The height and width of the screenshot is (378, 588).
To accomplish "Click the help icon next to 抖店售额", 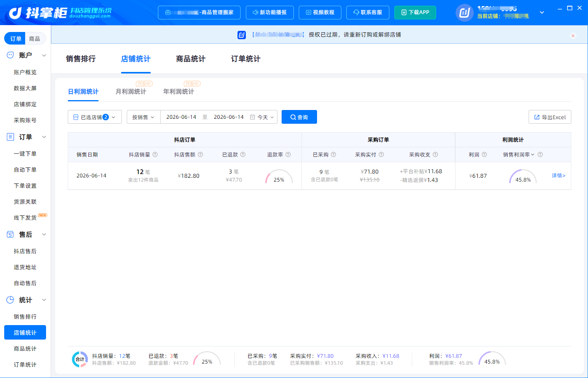I will pyautogui.click(x=201, y=155).
